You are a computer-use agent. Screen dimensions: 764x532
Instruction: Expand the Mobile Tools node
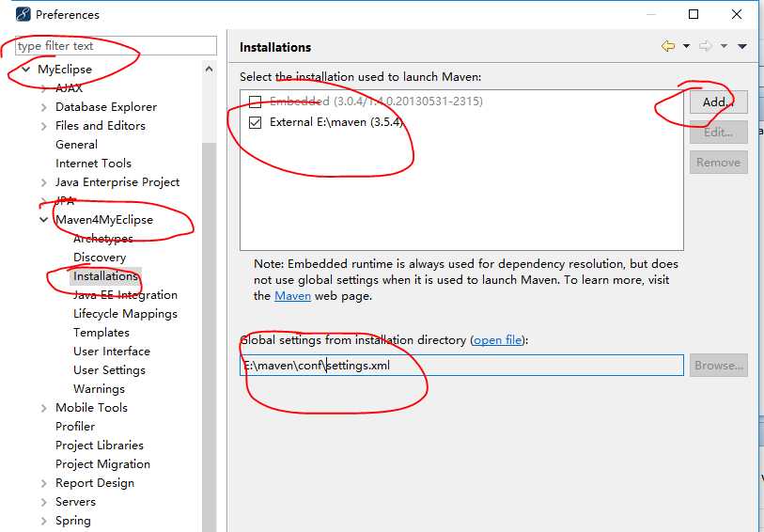pos(44,408)
